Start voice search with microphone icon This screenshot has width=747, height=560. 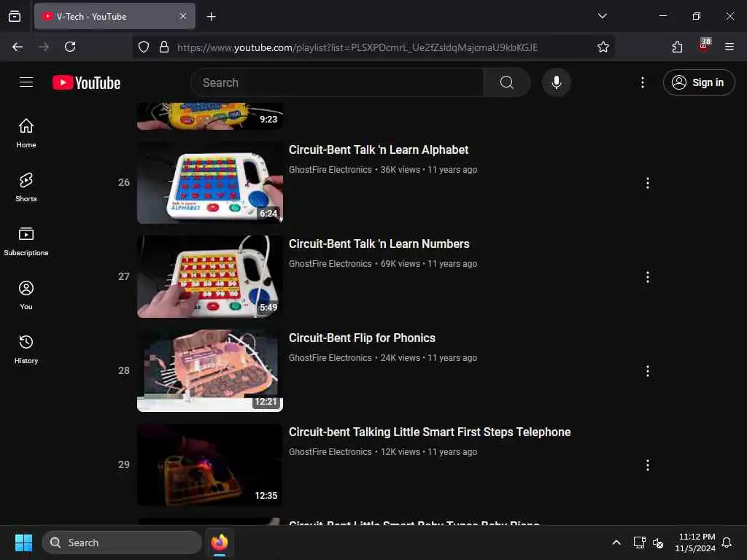[556, 82]
